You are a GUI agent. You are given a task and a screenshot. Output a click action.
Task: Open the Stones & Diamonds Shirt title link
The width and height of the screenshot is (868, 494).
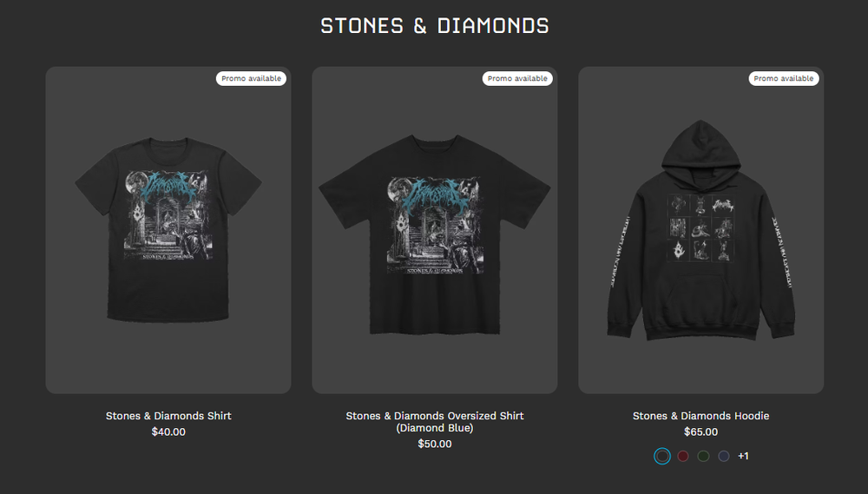[x=168, y=416]
